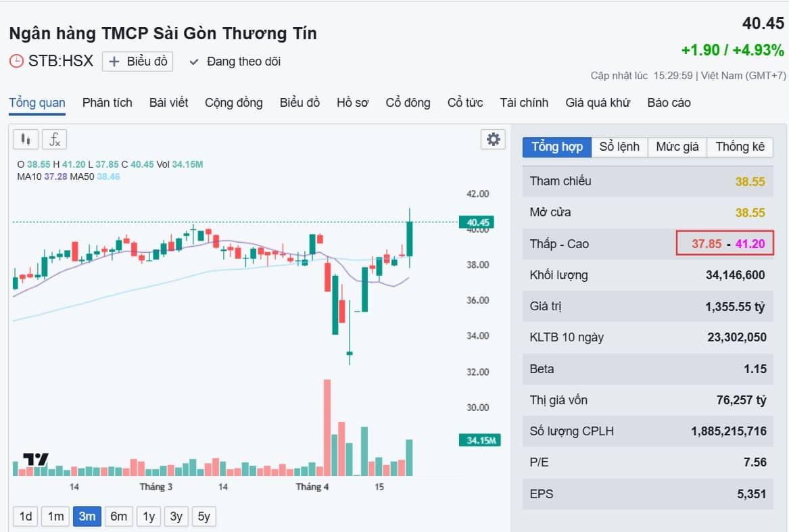Switch chart range to 6m

click(118, 516)
